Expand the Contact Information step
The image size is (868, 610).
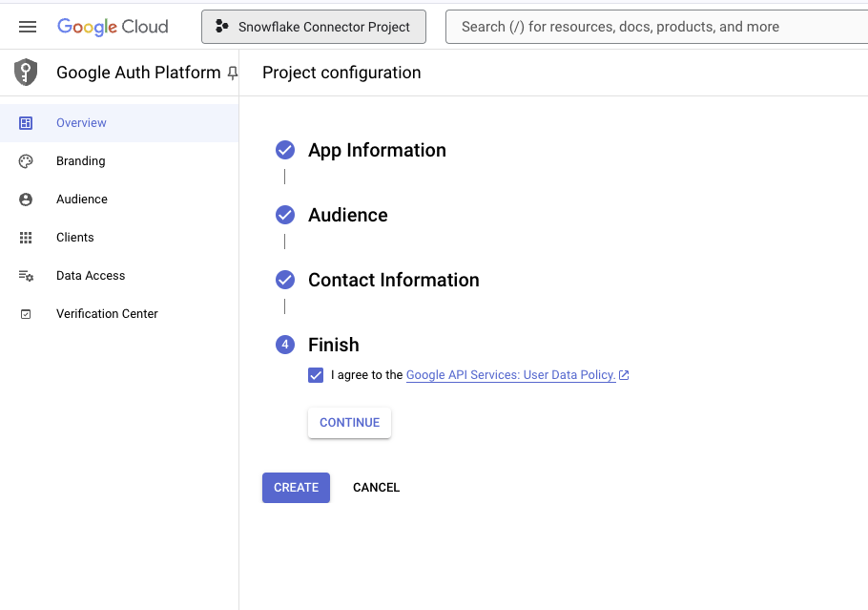click(393, 280)
